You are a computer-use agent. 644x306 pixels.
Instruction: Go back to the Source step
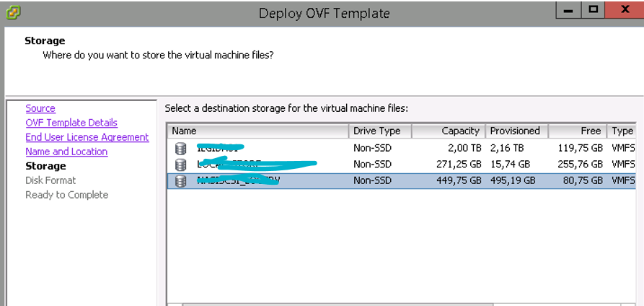[x=40, y=108]
